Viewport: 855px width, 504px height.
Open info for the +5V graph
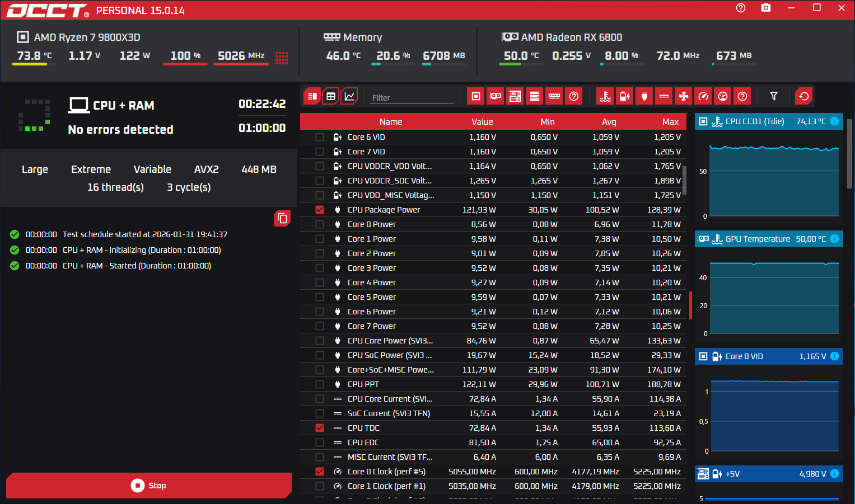click(x=834, y=474)
